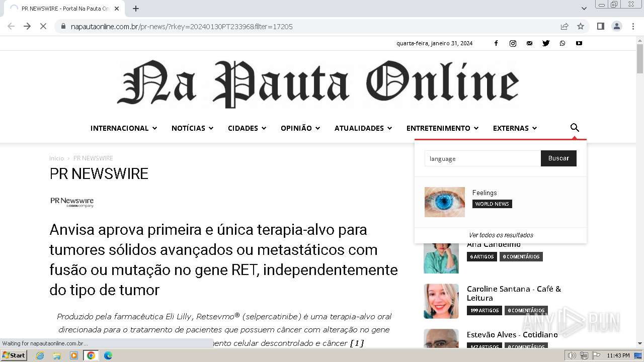Click 'Ver todos os resultados' link
Image resolution: width=644 pixels, height=362 pixels.
[501, 235]
